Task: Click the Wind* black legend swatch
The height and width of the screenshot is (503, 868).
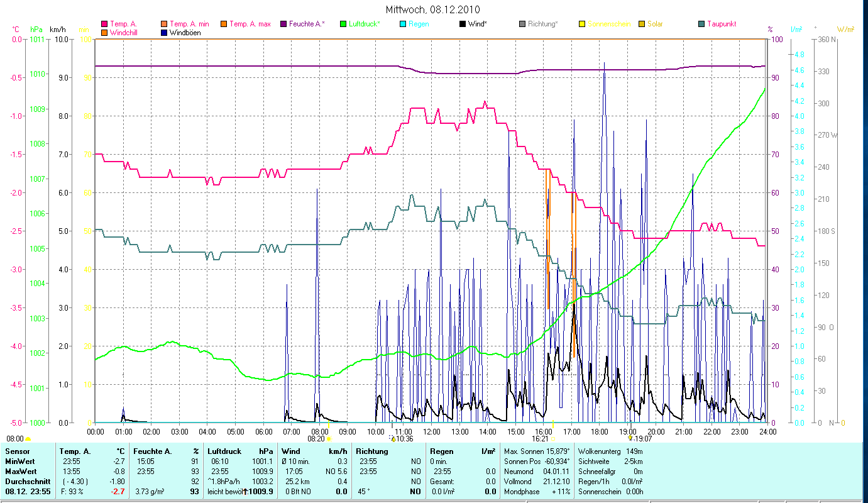Action: coord(463,24)
